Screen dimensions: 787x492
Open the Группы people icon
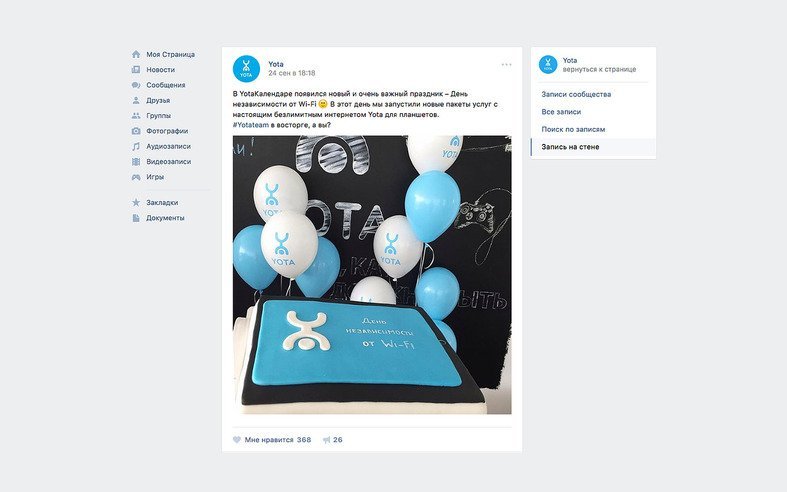pyautogui.click(x=136, y=116)
